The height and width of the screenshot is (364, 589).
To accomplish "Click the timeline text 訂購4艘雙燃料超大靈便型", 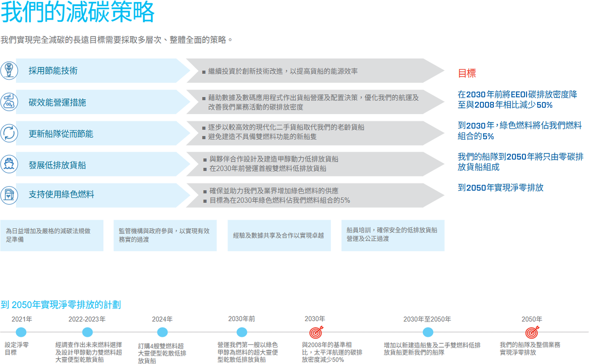I will pos(162,353).
